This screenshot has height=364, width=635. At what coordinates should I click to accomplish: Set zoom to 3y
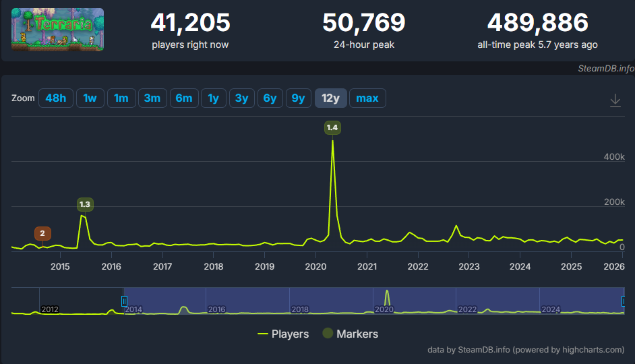coord(242,98)
